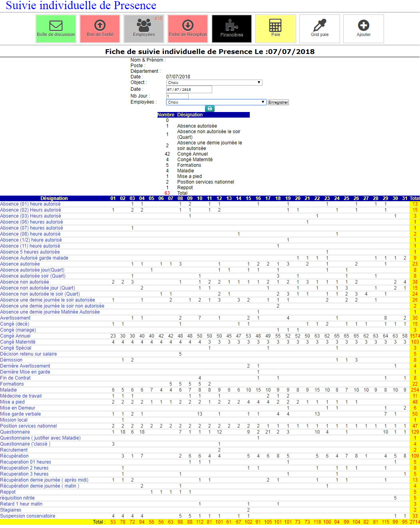Click the Nb Jour input field

coord(177,96)
